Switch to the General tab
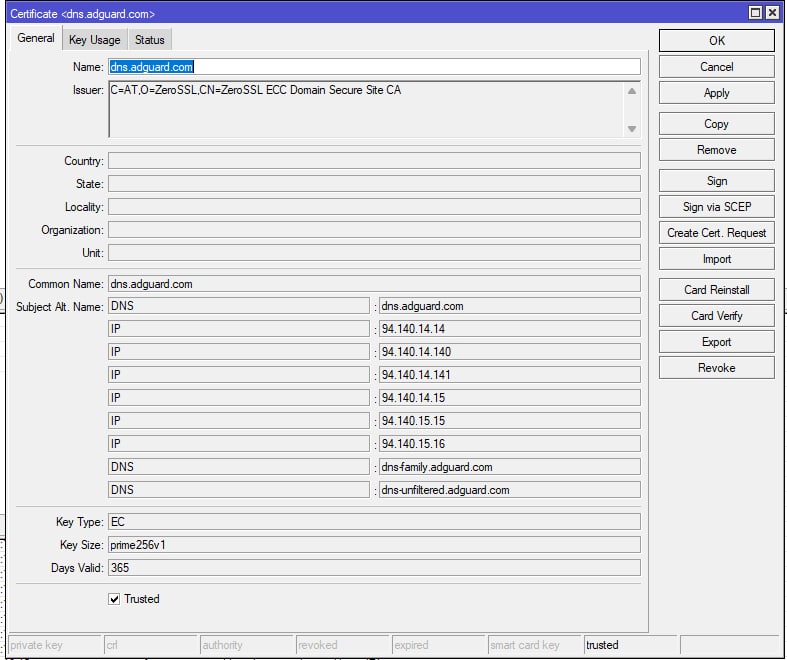787x660 pixels. [36, 39]
